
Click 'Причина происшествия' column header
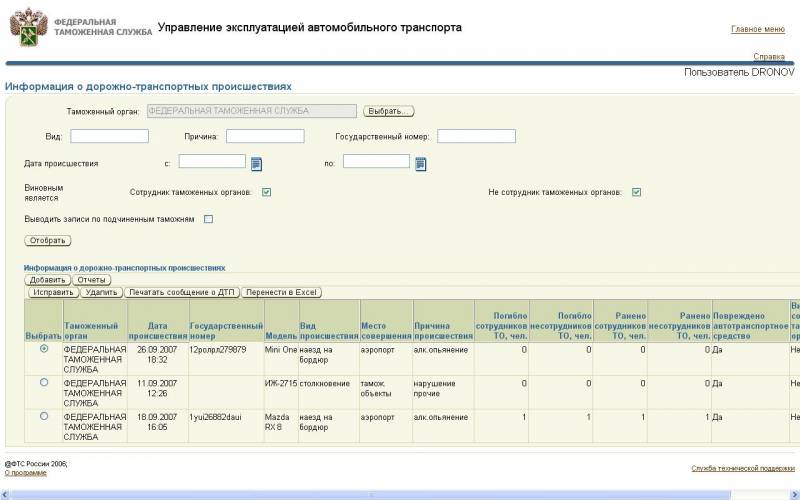[x=443, y=321]
